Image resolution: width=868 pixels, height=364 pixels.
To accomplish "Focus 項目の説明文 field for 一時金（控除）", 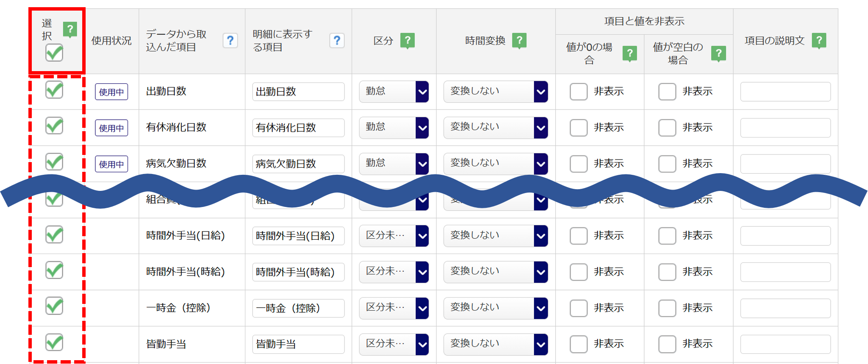I will [x=785, y=308].
